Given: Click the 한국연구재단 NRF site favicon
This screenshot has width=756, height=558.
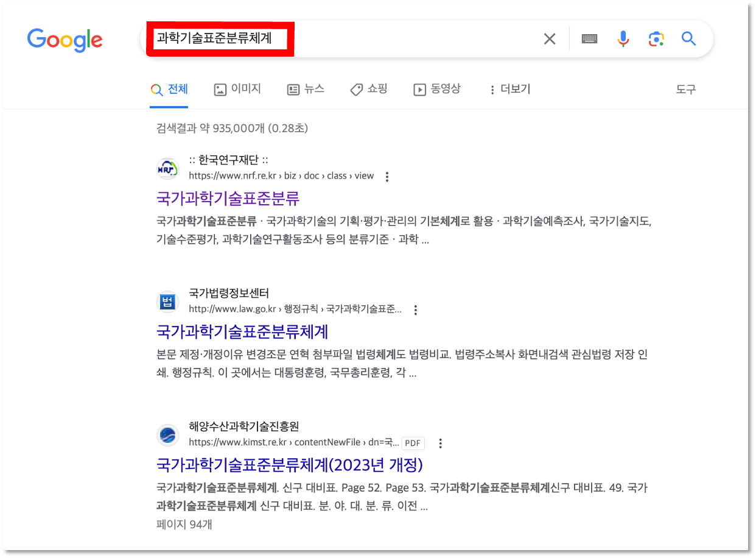Looking at the screenshot, I should pyautogui.click(x=167, y=168).
